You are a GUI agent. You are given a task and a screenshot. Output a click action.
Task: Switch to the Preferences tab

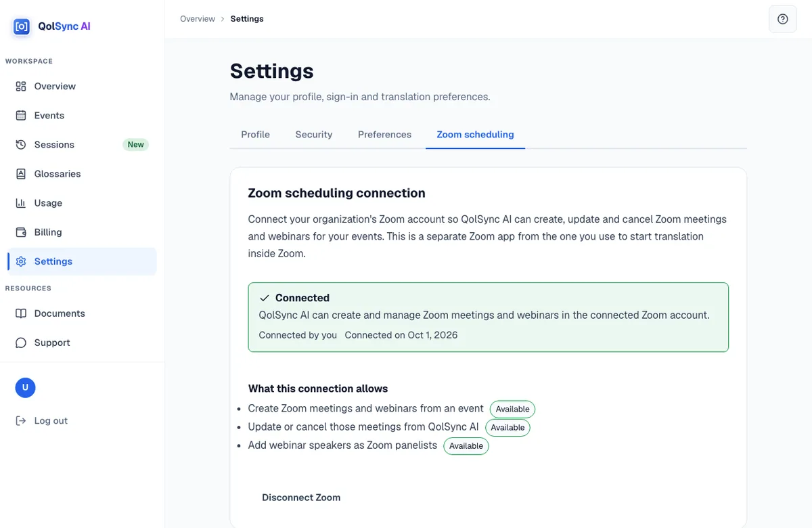384,134
